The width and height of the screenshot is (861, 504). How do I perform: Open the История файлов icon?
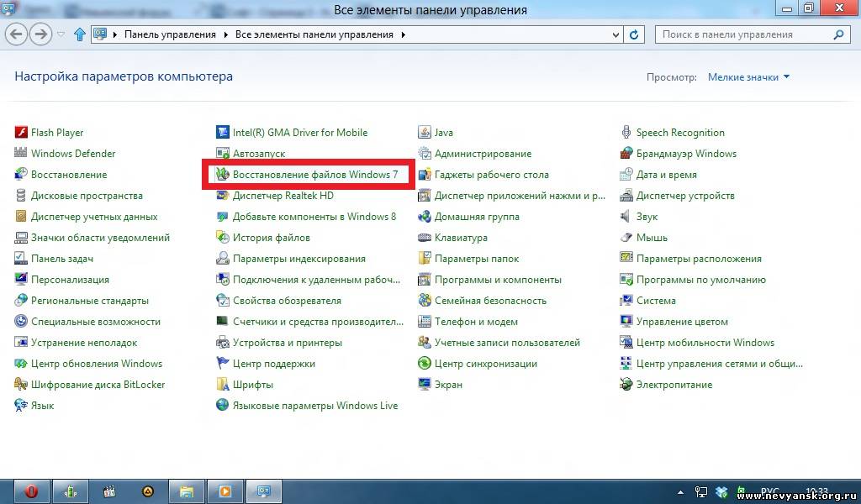click(x=222, y=238)
